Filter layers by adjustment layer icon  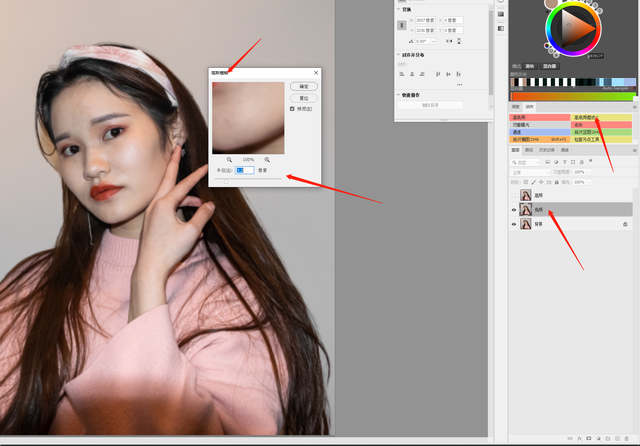coord(556,162)
